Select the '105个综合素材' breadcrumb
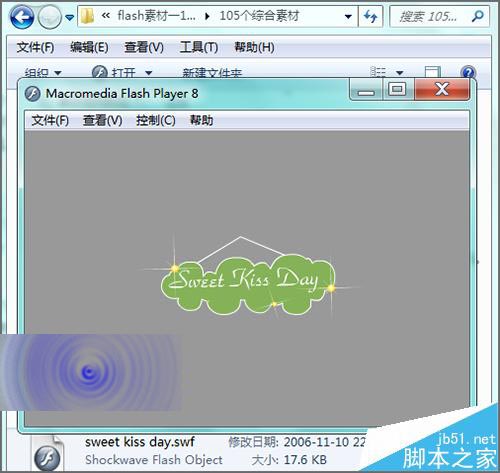The height and width of the screenshot is (473, 500). [x=259, y=16]
